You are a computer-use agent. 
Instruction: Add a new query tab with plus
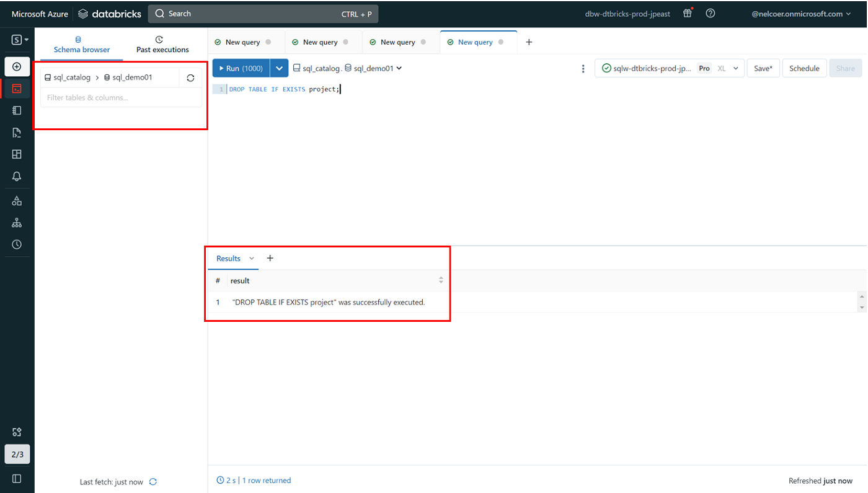pyautogui.click(x=529, y=42)
